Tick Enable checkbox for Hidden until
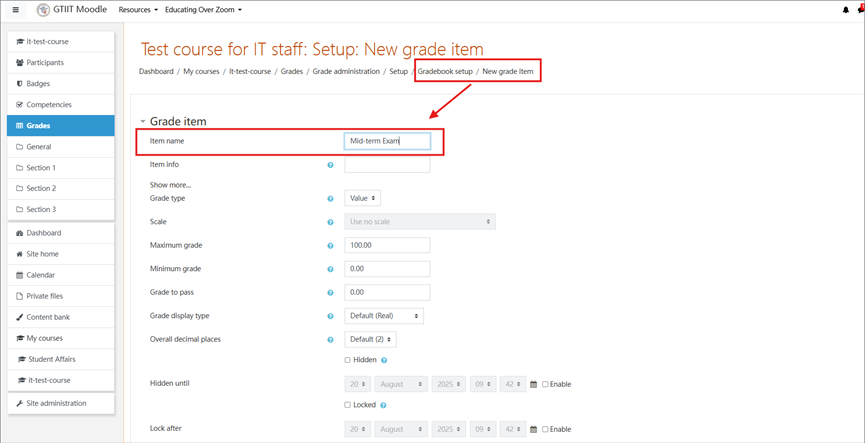This screenshot has height=443, width=865. click(545, 385)
